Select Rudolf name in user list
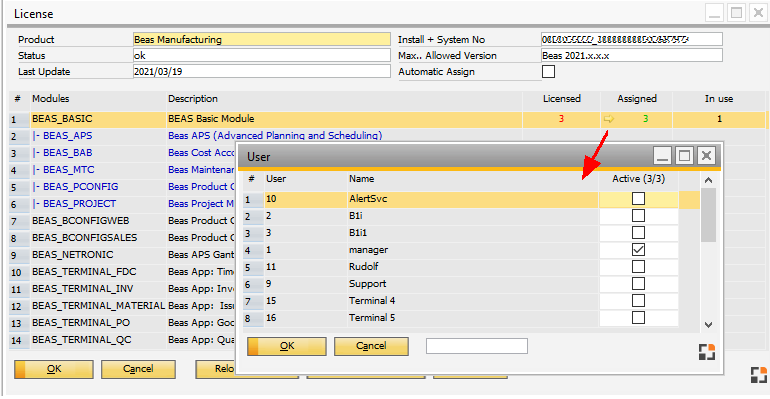The width and height of the screenshot is (770, 399). (x=363, y=266)
